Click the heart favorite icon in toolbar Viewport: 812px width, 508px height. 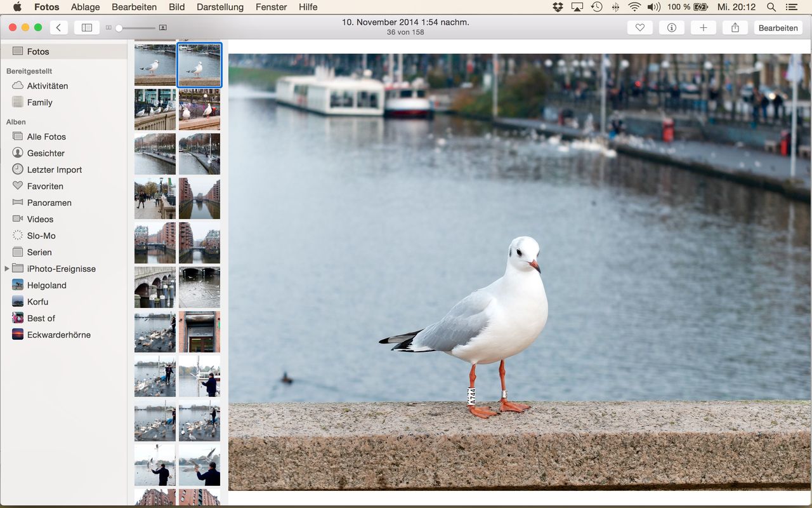coord(639,28)
